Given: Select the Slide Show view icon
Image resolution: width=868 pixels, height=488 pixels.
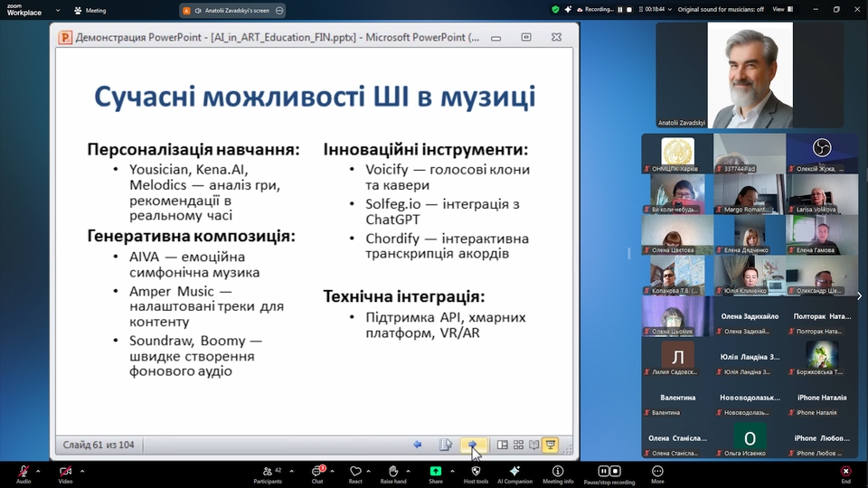Looking at the screenshot, I should (x=551, y=445).
